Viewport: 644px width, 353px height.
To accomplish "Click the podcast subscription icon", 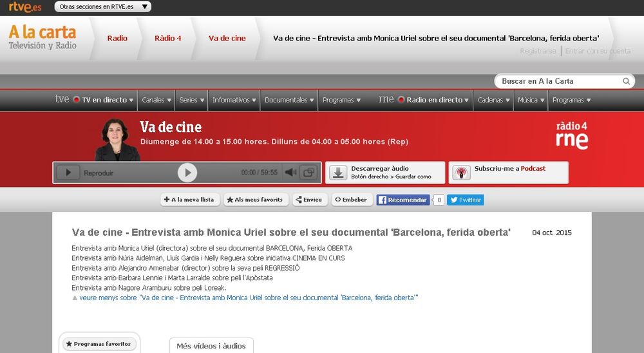I will coord(461,173).
